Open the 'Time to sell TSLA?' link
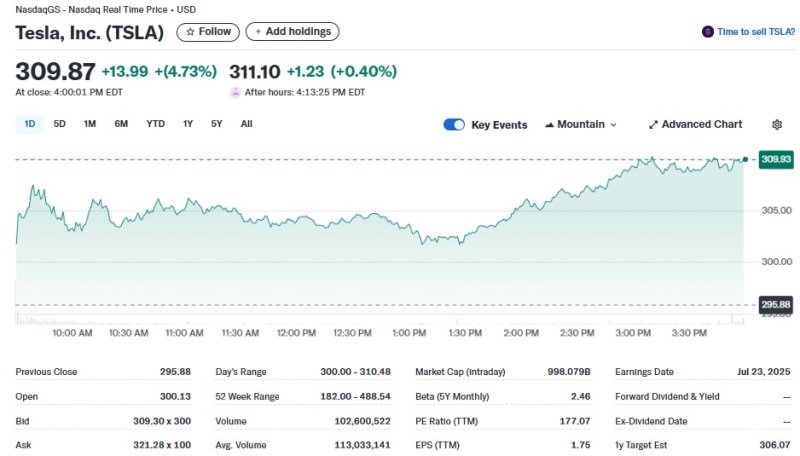The height and width of the screenshot is (456, 800). [x=756, y=32]
